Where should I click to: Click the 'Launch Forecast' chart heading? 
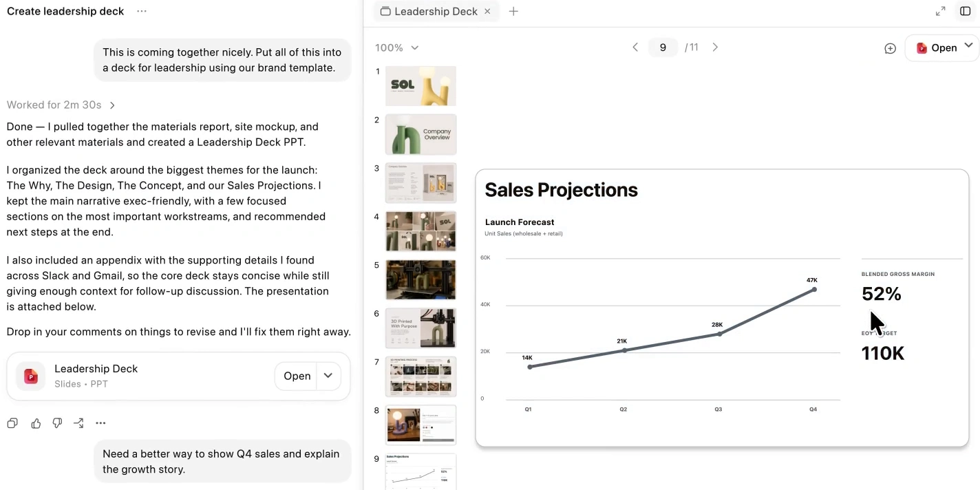[x=520, y=222]
